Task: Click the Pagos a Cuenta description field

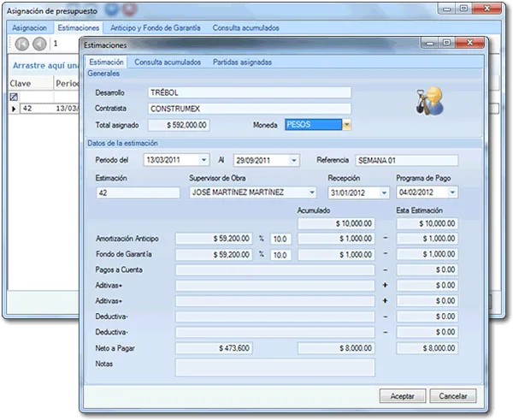Action: pos(275,270)
